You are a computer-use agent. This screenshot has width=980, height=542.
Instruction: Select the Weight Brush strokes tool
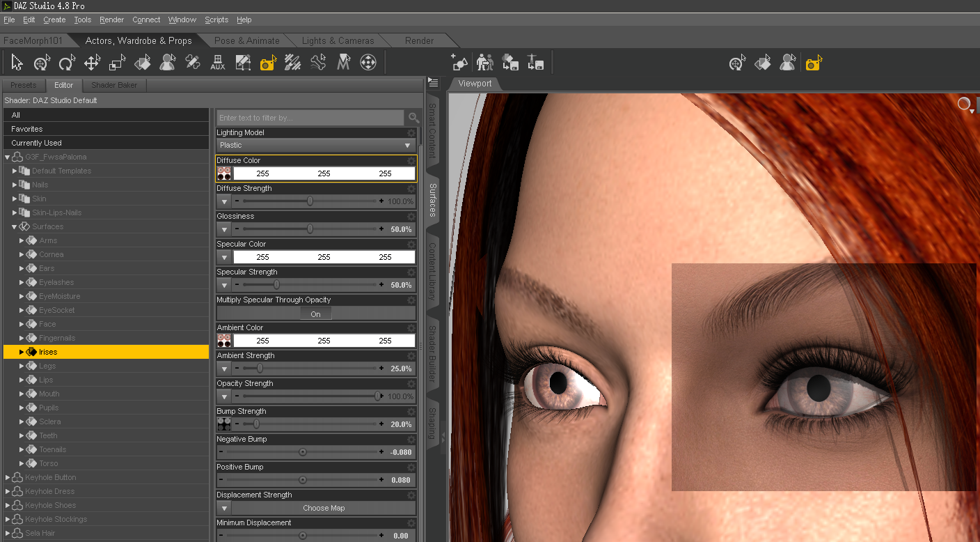(293, 63)
